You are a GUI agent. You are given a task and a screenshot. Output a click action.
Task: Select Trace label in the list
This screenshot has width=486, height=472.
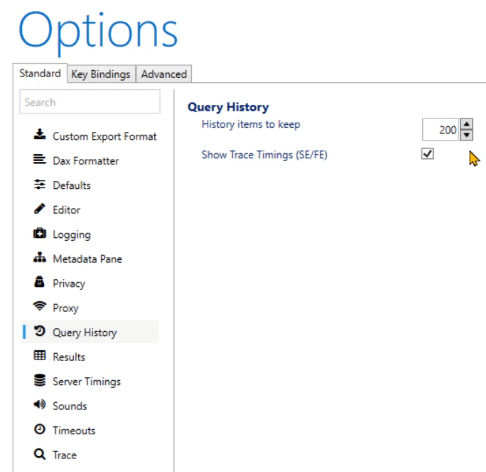65,455
